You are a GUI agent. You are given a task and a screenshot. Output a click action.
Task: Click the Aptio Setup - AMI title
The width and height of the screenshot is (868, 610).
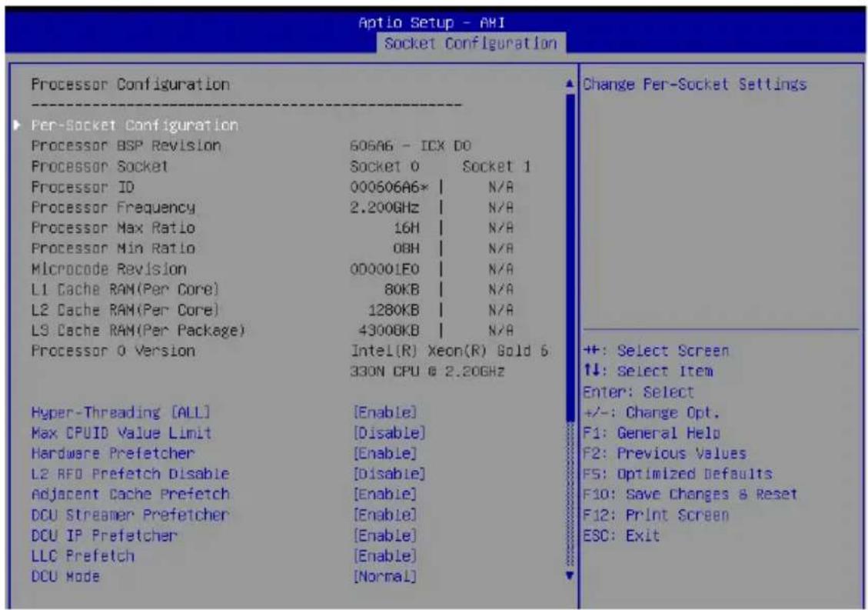432,23
